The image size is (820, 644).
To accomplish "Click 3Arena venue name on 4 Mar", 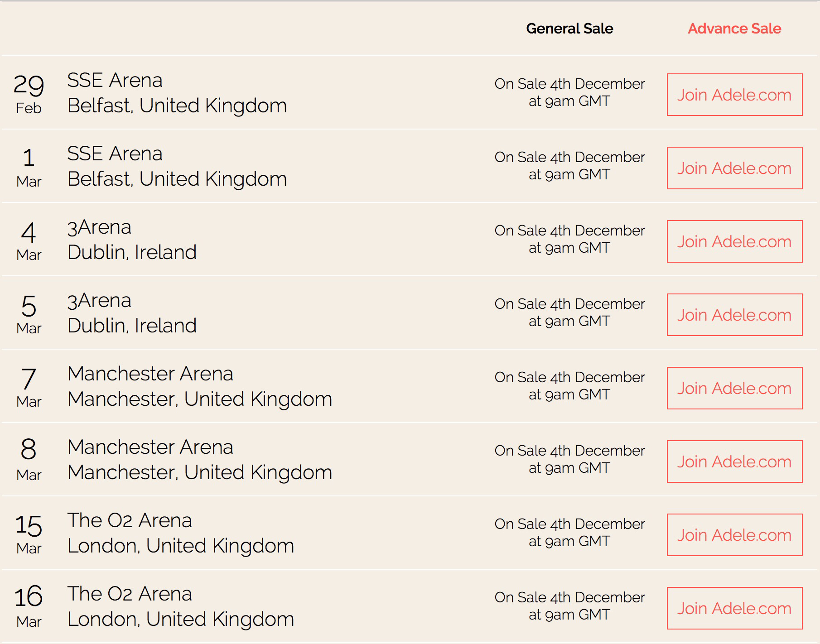I will [x=99, y=227].
